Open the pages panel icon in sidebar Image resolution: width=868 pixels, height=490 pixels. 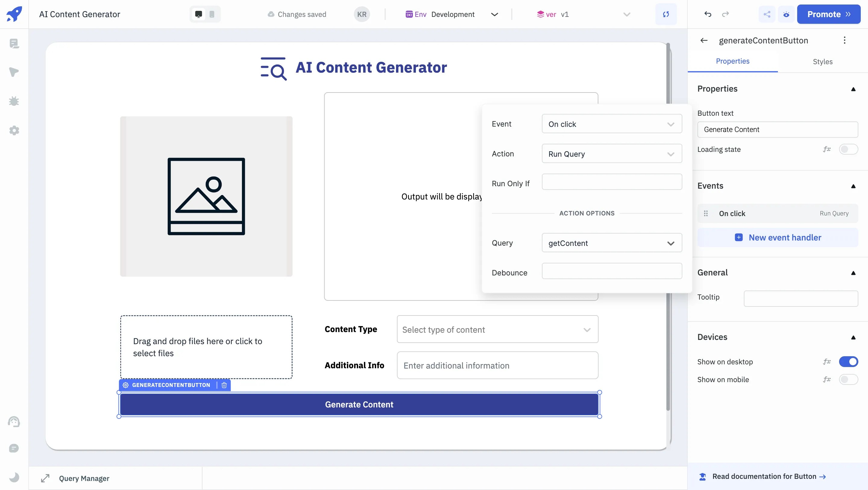(x=14, y=43)
